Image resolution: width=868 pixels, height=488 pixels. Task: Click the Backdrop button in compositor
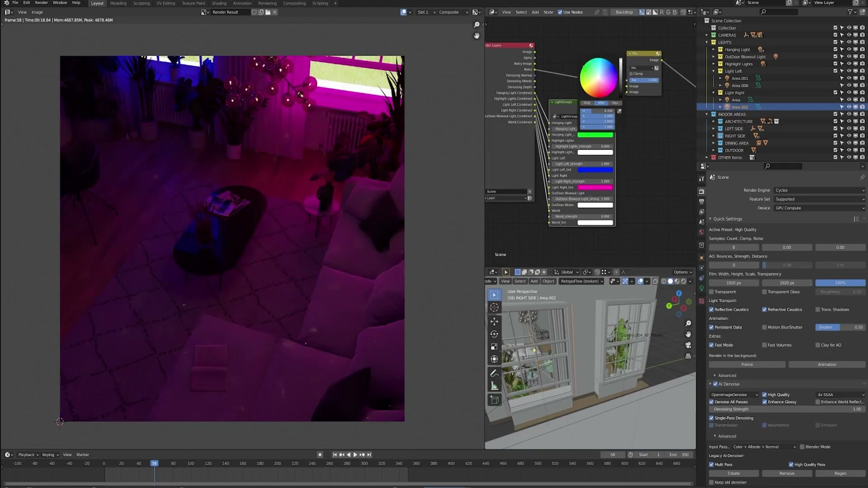click(624, 12)
